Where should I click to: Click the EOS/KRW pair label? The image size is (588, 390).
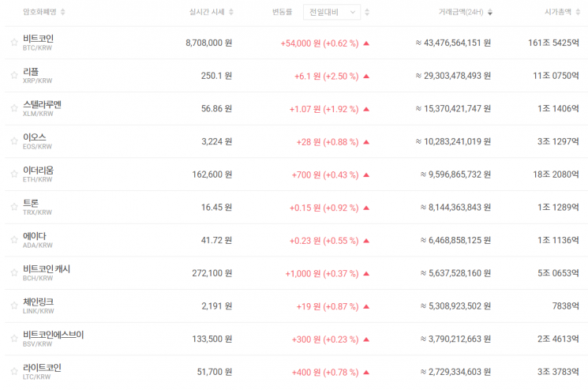[38, 147]
